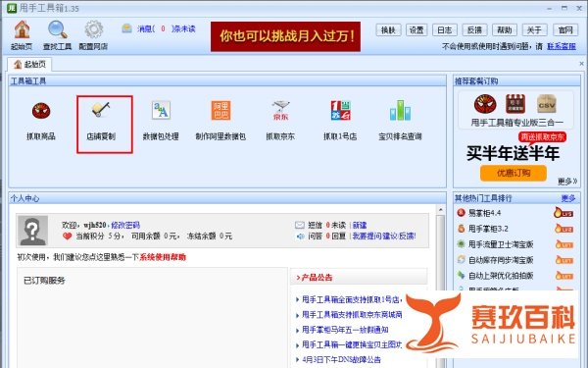Click the 甩手流量卫士淘宝版 icon

click(461, 244)
